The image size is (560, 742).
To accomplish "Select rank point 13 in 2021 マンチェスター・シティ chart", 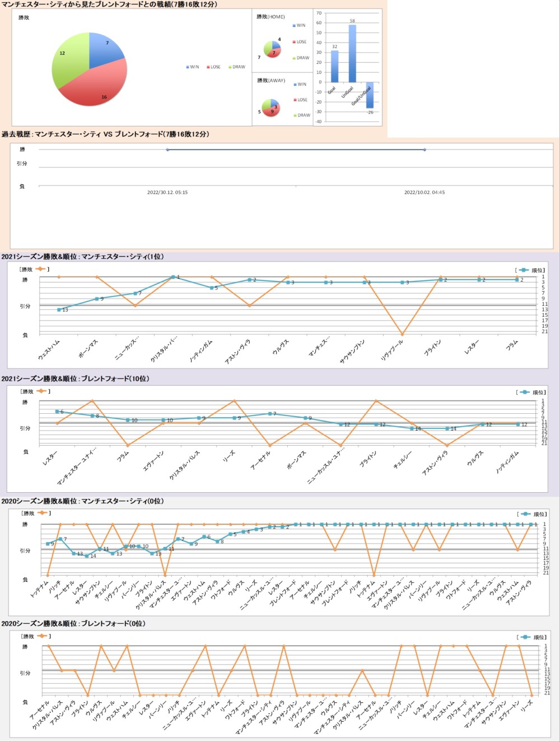I will (x=59, y=310).
